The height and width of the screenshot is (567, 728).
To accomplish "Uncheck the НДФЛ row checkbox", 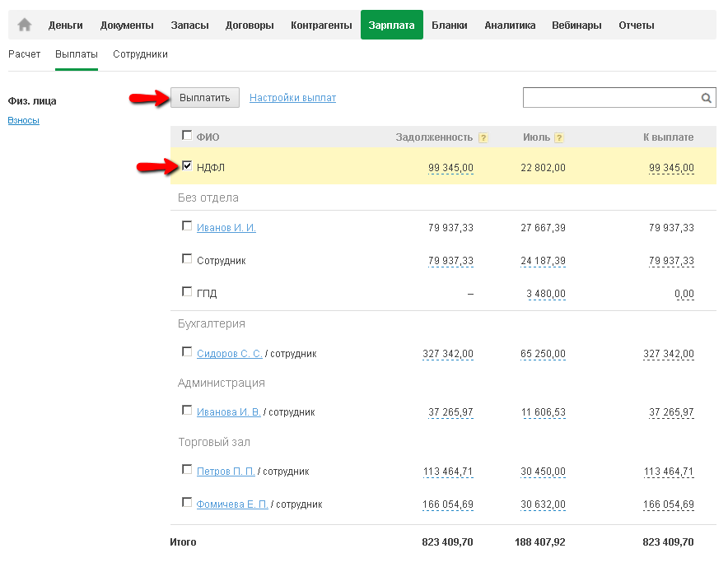I will pos(187,166).
